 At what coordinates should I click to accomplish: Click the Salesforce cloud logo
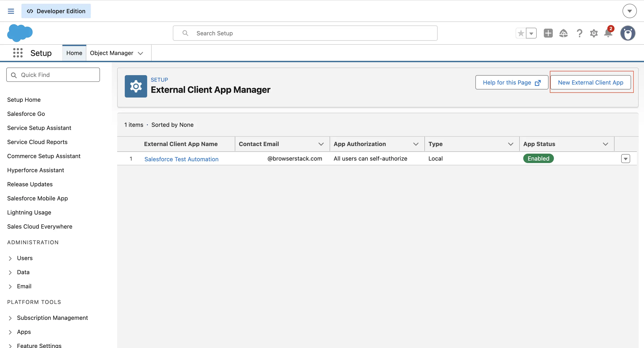[x=20, y=33]
